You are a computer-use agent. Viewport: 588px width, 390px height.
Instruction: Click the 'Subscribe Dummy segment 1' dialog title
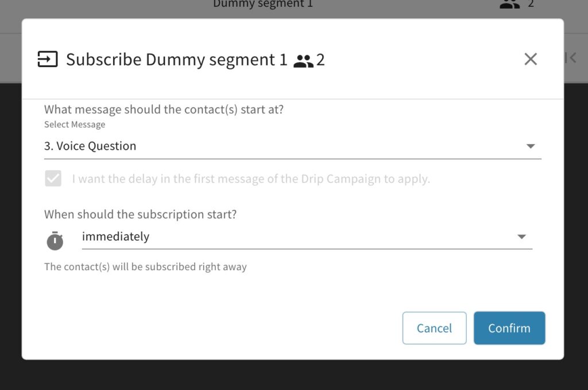(176, 60)
